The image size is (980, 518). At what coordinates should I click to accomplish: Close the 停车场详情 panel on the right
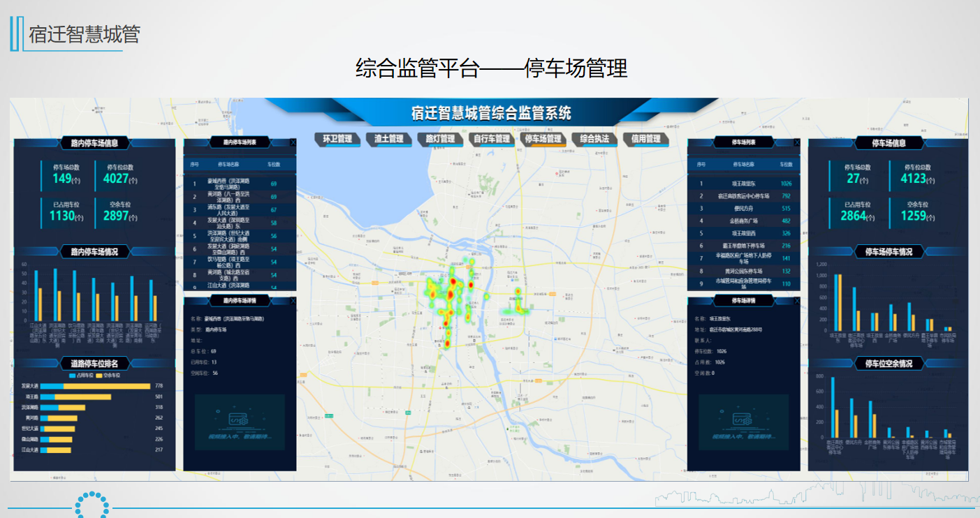click(797, 301)
